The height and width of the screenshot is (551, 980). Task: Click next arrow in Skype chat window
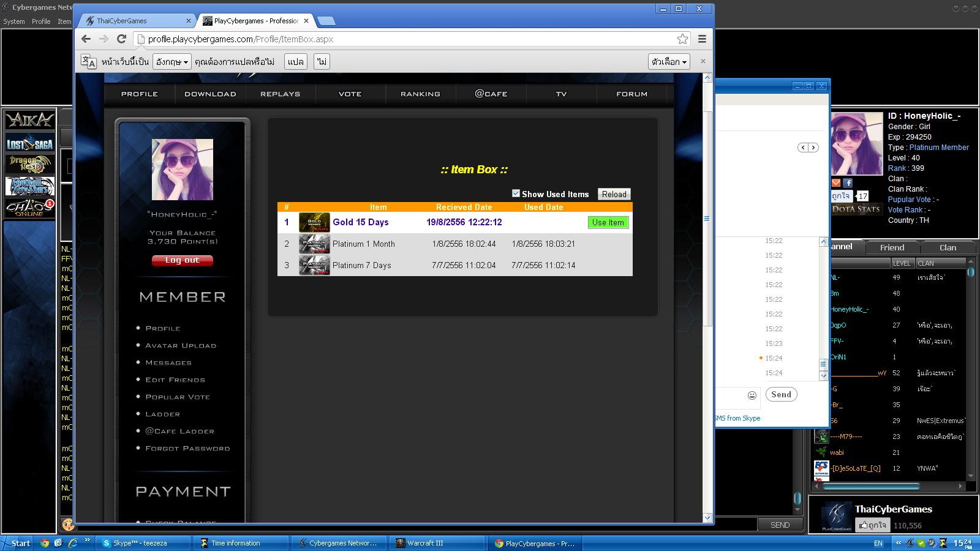(x=813, y=148)
